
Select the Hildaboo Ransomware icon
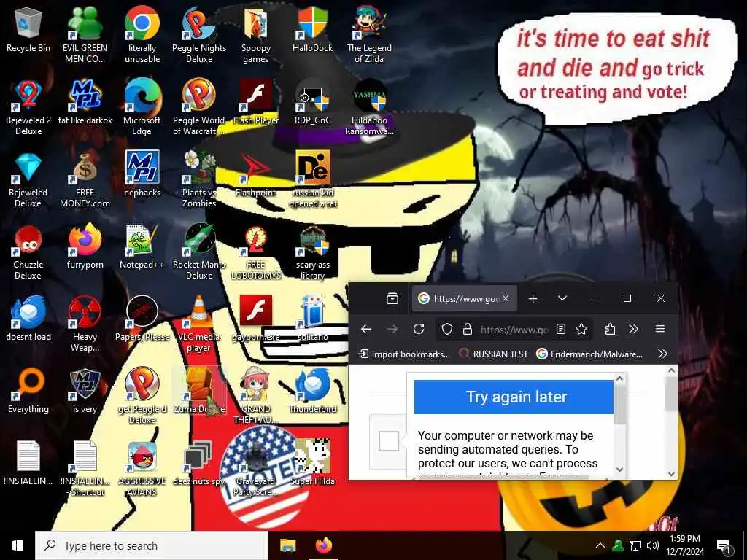[369, 107]
